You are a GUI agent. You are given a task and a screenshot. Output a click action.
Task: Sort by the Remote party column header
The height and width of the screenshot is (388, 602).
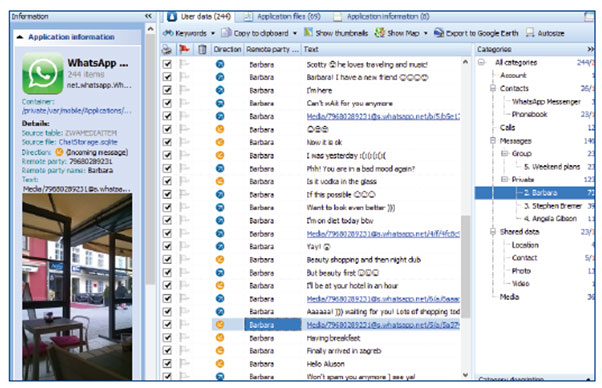point(273,49)
